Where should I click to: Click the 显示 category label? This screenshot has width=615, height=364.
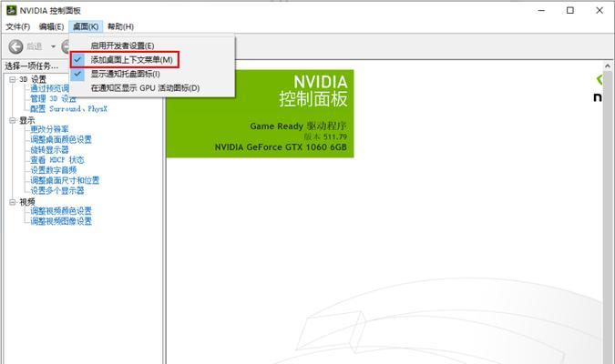27,120
